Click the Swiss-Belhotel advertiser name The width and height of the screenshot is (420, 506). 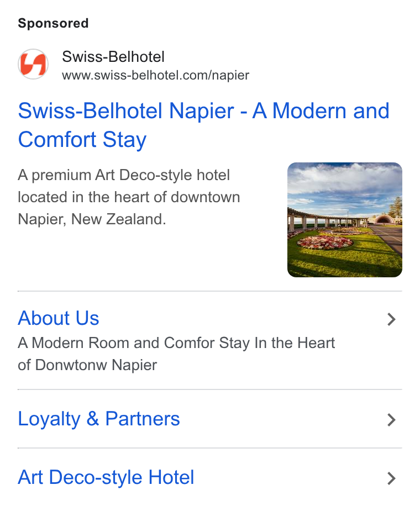[x=113, y=57]
